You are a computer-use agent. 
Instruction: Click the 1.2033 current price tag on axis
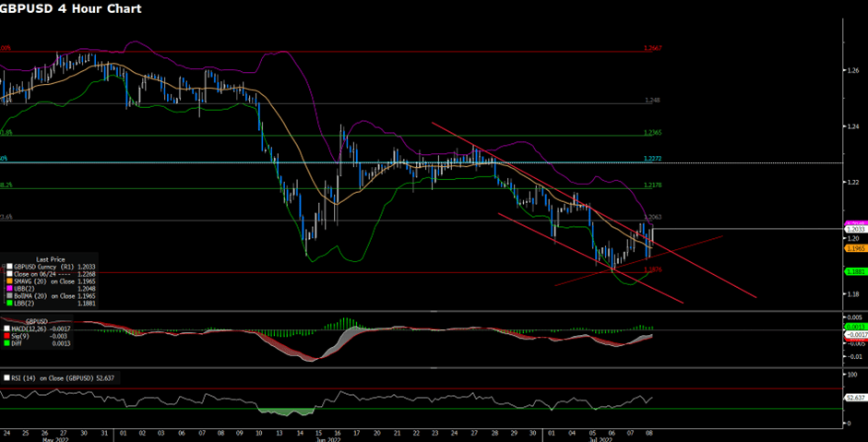point(854,229)
